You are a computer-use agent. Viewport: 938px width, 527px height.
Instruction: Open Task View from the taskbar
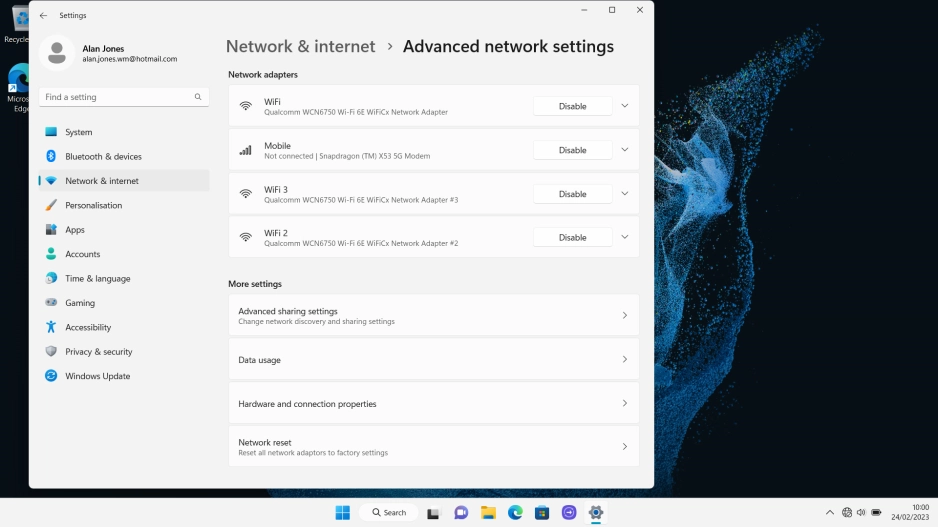[433, 513]
